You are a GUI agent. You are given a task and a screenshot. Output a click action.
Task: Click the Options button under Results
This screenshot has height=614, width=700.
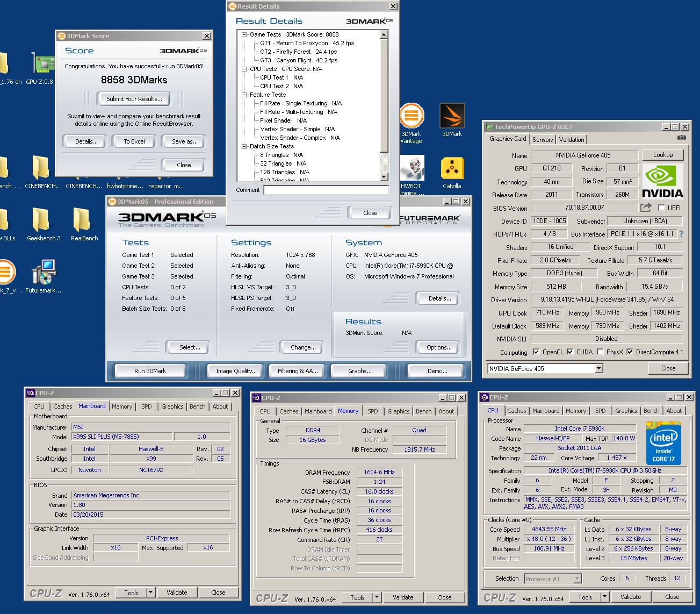click(x=439, y=347)
